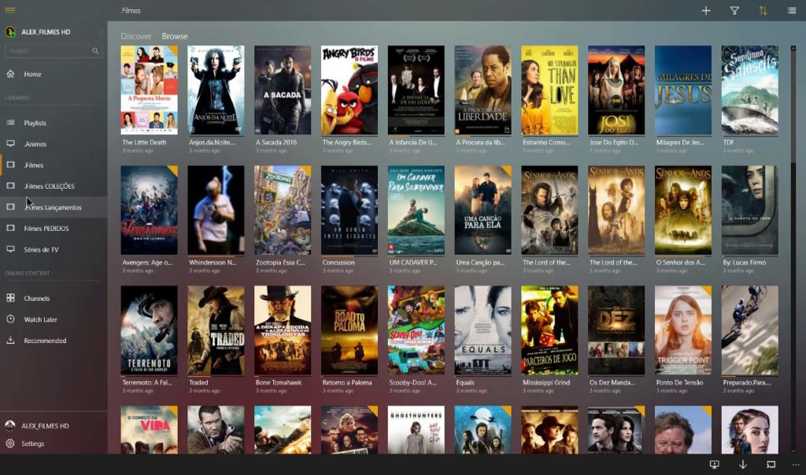Image resolution: width=806 pixels, height=475 pixels.
Task: Click the yellow sort order icon
Action: point(763,10)
